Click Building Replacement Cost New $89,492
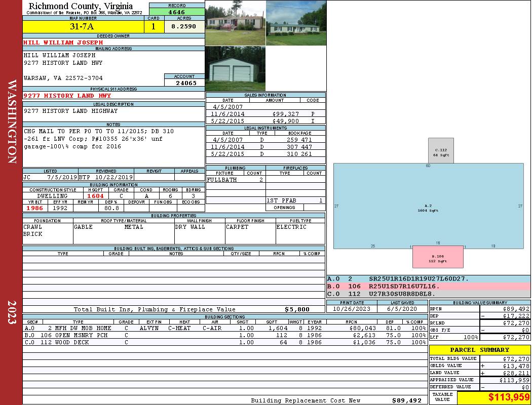The image size is (532, 405). click(407, 400)
